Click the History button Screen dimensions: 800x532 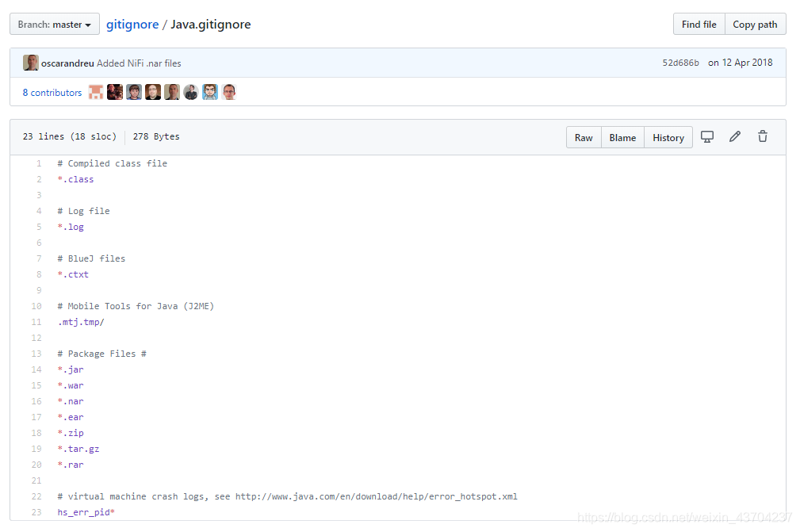[x=668, y=137]
